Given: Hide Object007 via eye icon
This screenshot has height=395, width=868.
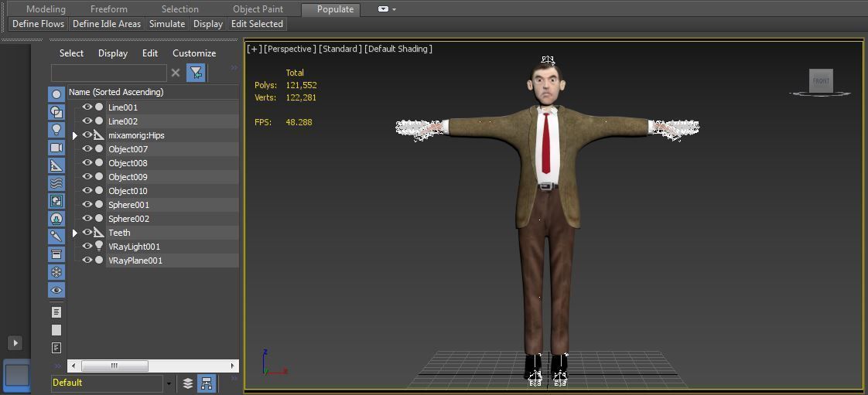Looking at the screenshot, I should (x=87, y=148).
